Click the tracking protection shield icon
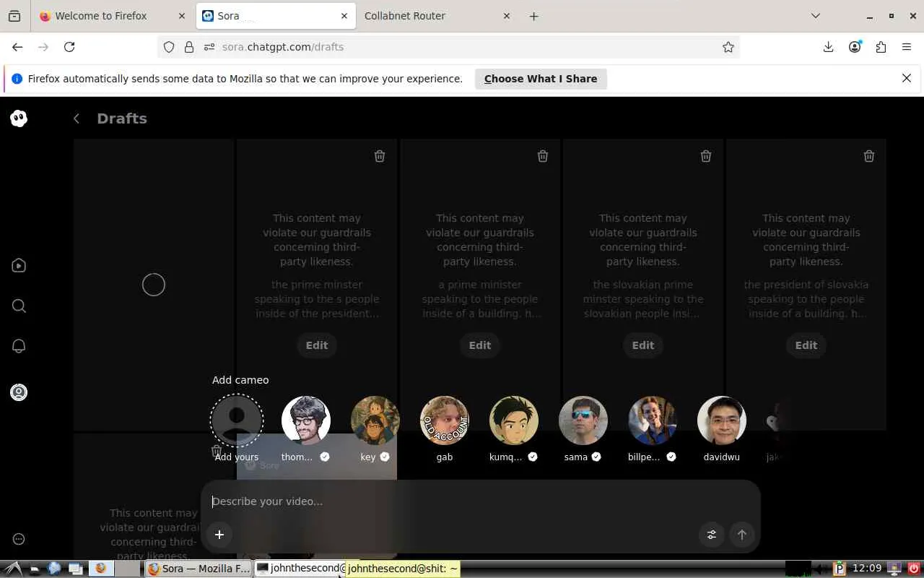This screenshot has height=578, width=924. [x=169, y=47]
